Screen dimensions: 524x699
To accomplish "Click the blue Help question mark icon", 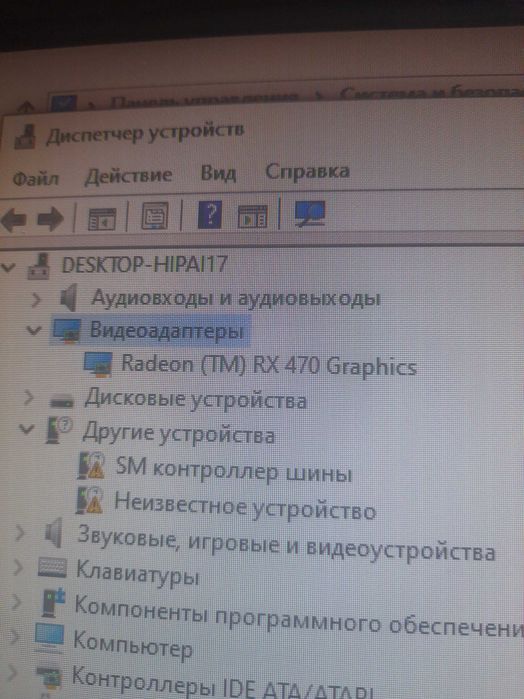I will [x=210, y=215].
